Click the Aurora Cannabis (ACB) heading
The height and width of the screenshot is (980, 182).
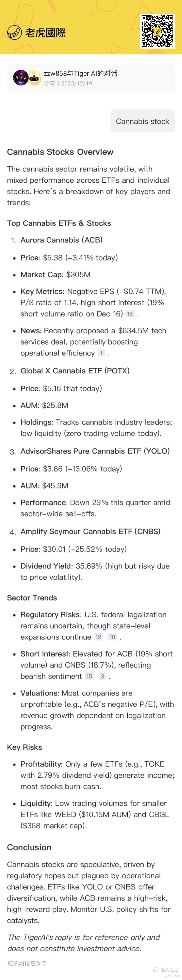coord(61,240)
